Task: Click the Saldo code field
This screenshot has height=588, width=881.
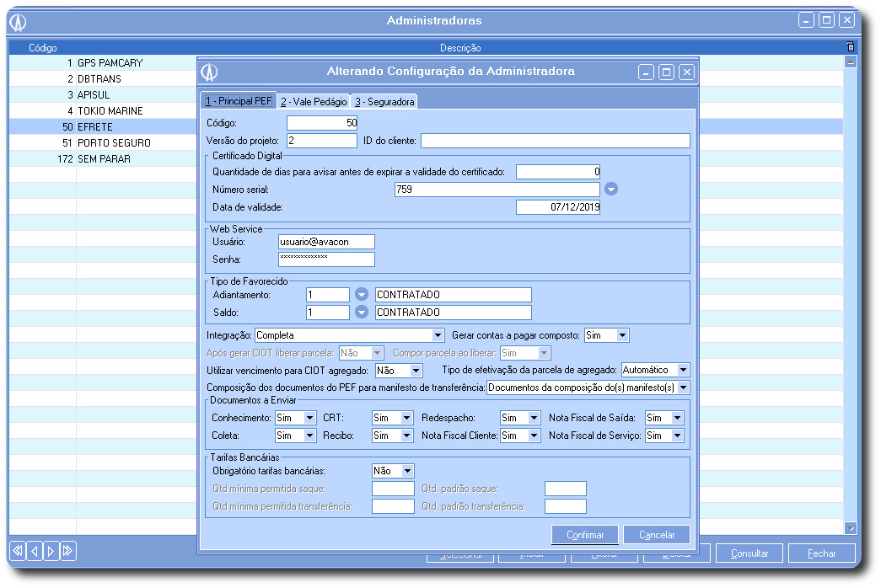Action: click(328, 313)
